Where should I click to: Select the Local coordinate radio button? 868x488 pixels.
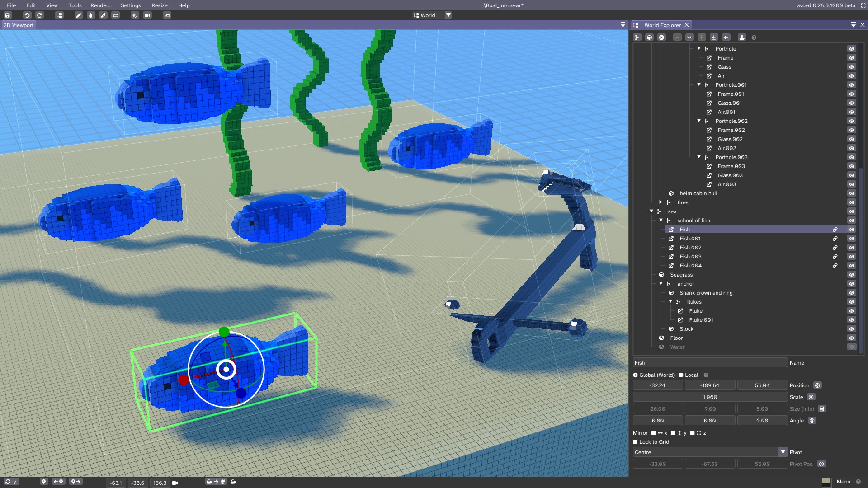681,375
